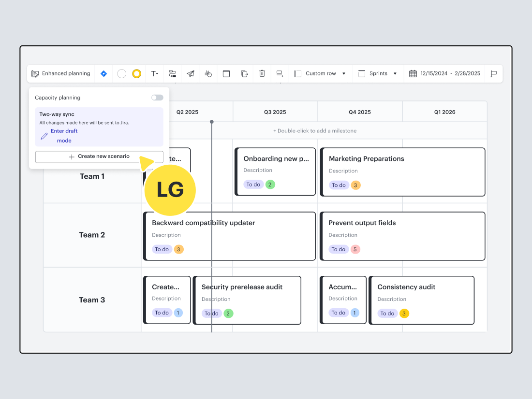The height and width of the screenshot is (399, 532).
Task: Open the Custom row dropdown
Action: click(x=321, y=73)
